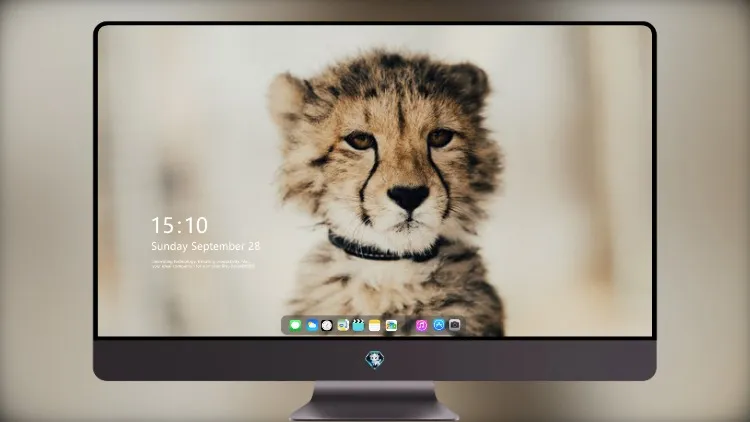Open the green Messages app in dock

(295, 325)
